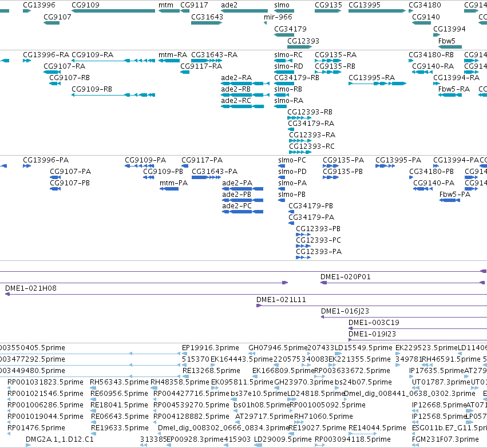Select BAC clone DME1-021H08 label

tap(31, 288)
